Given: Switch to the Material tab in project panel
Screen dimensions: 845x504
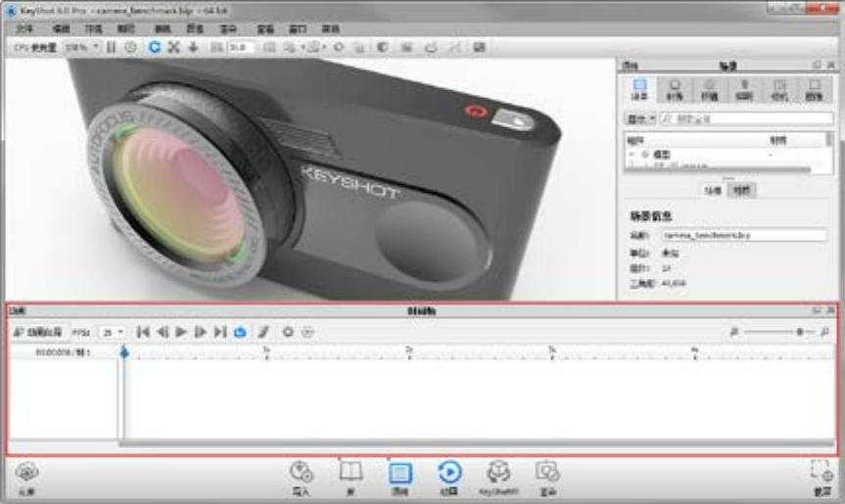Looking at the screenshot, I should point(675,89).
